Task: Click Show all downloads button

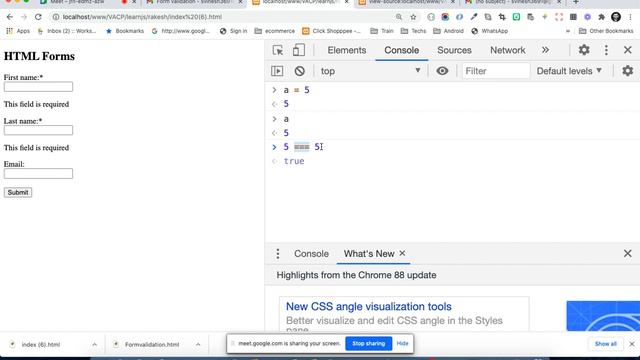Action: click(x=606, y=344)
